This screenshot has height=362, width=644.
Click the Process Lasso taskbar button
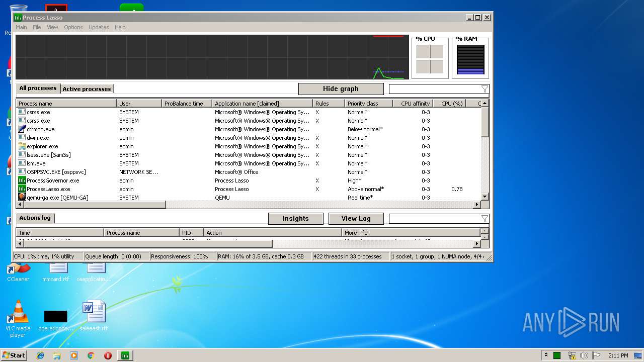(125, 355)
